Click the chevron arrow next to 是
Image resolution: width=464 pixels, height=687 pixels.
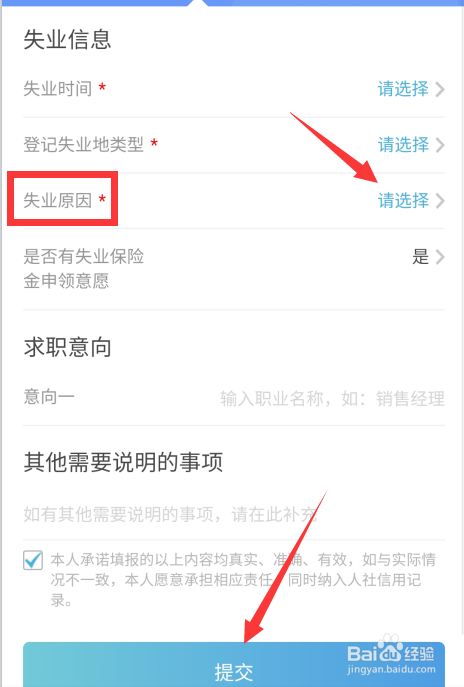coord(440,257)
